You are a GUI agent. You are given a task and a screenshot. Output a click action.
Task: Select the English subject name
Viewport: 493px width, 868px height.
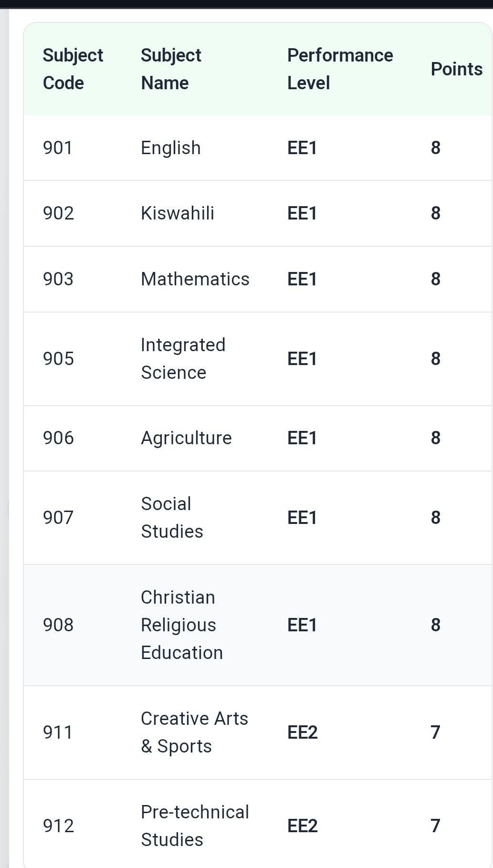point(170,148)
